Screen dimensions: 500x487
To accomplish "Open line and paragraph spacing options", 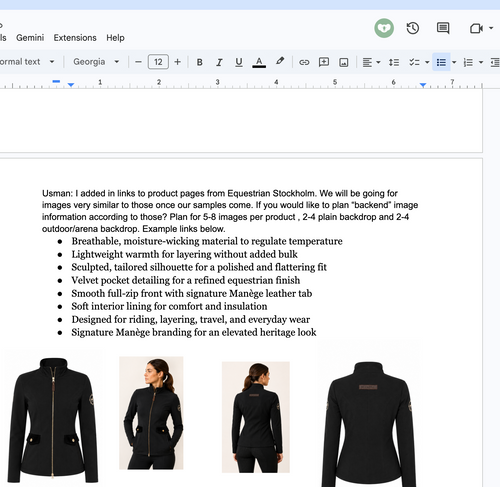I will pyautogui.click(x=394, y=62).
